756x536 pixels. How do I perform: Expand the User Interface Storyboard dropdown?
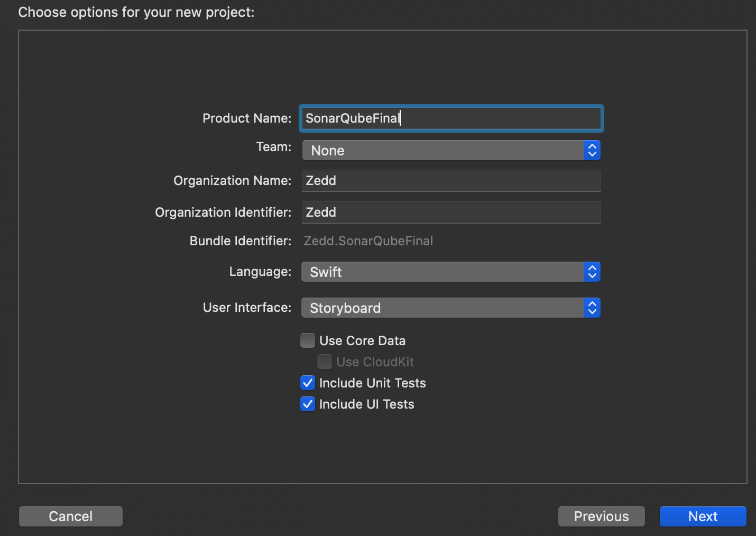pyautogui.click(x=444, y=308)
